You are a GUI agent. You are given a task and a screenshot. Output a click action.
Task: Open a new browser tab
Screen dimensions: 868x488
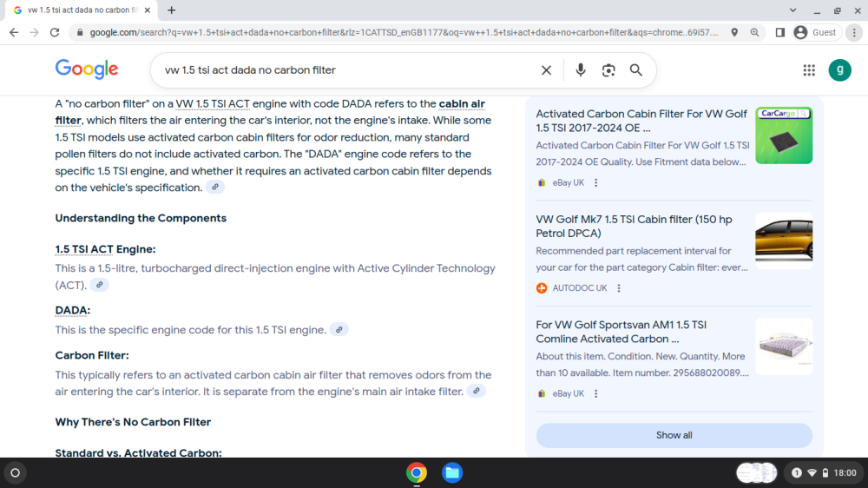coord(172,10)
